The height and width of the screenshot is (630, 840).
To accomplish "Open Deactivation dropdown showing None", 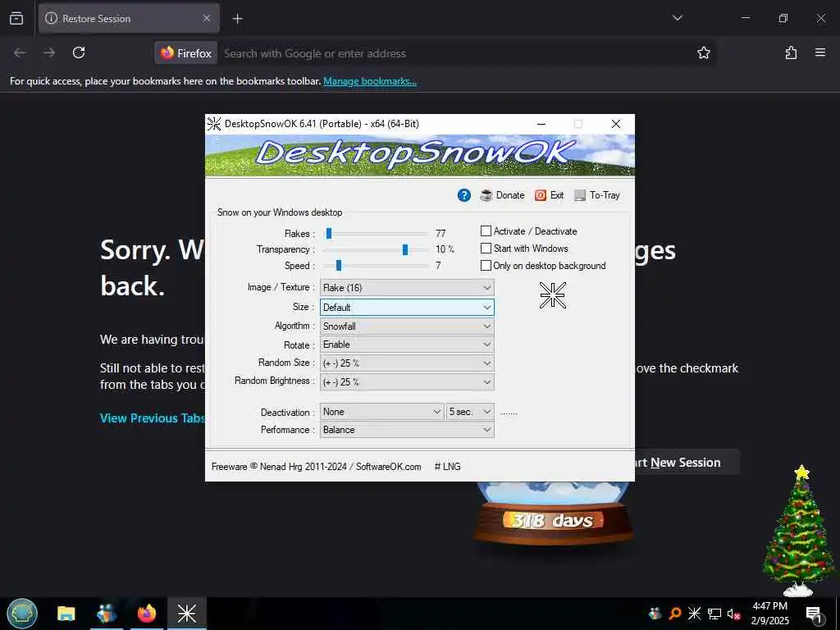I will [x=381, y=412].
